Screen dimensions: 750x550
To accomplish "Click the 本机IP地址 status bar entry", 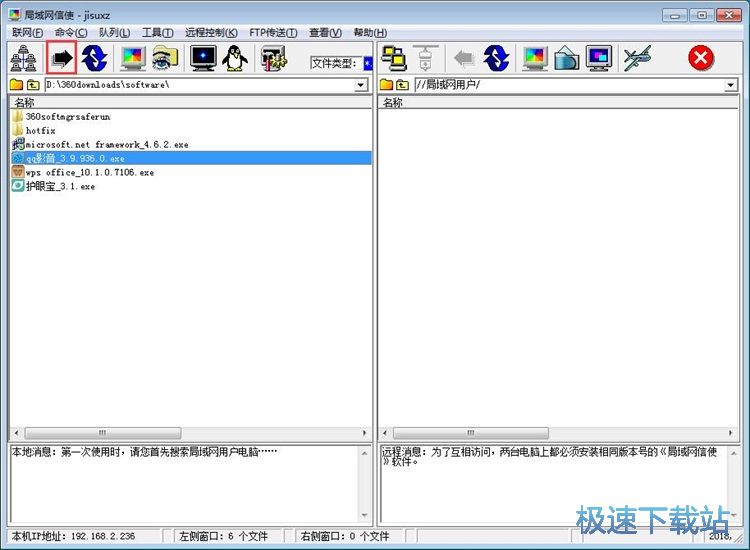I will [x=73, y=536].
